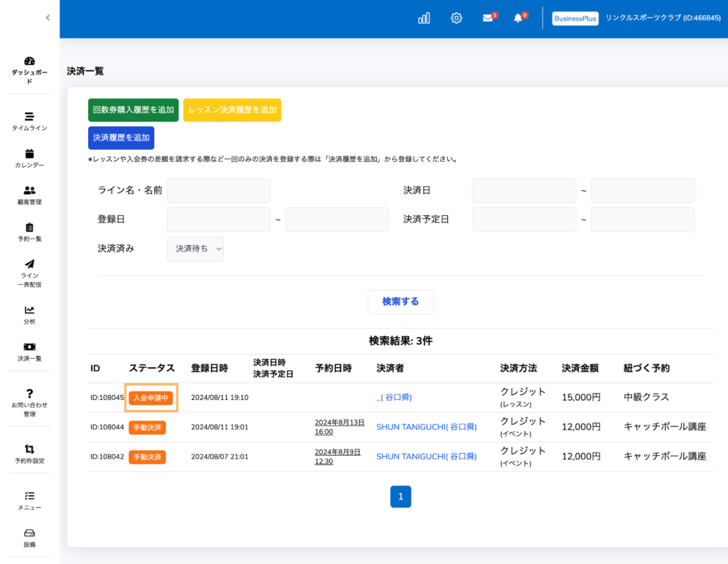The image size is (728, 564).
Task: Go to page 1 in pagination
Action: click(x=401, y=497)
